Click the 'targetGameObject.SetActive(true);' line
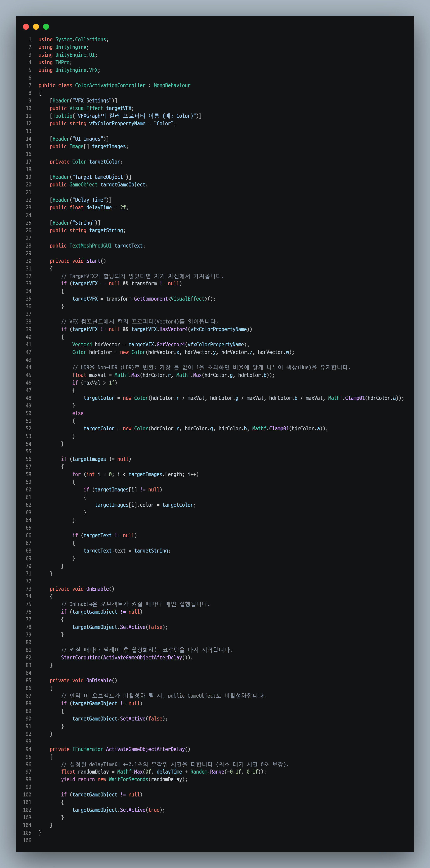Screen dimensions: 430x868 (119, 810)
